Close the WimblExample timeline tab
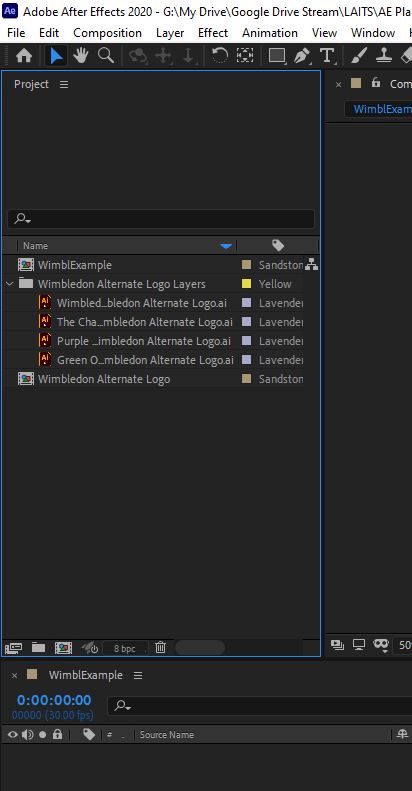Image resolution: width=412 pixels, height=791 pixels. [15, 675]
